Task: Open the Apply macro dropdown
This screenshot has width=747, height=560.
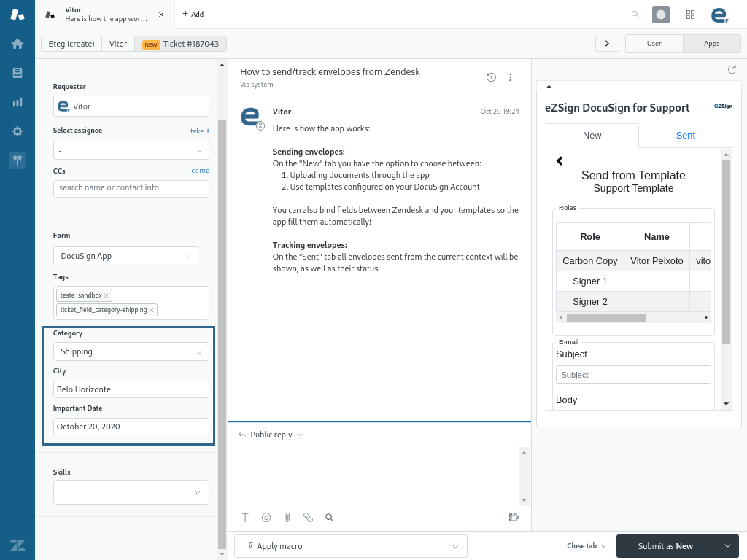Action: (351, 546)
